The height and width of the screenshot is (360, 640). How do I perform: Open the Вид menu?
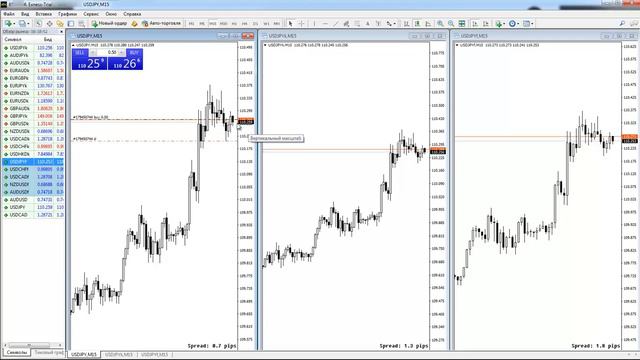point(25,14)
